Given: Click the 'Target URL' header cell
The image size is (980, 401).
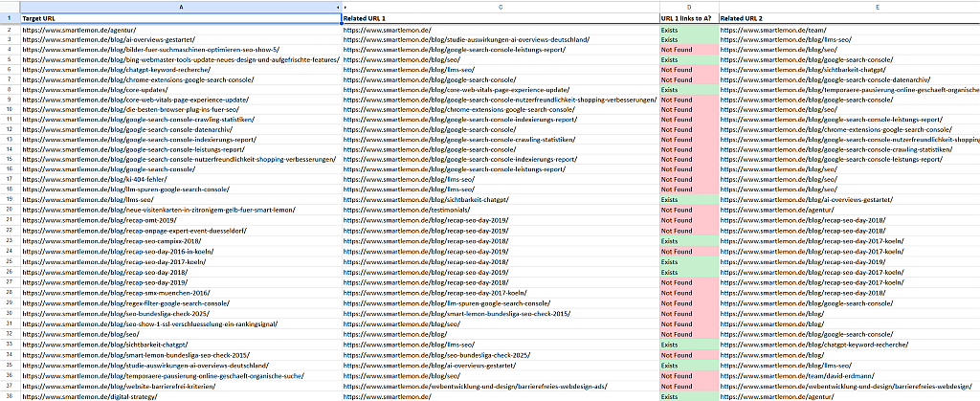Looking at the screenshot, I should click(x=181, y=19).
